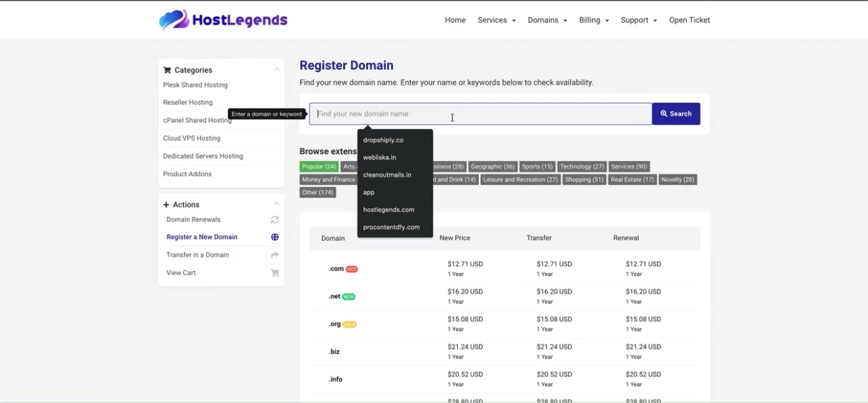Filter by Novelty (28) extensions
868x403 pixels.
[x=678, y=179]
